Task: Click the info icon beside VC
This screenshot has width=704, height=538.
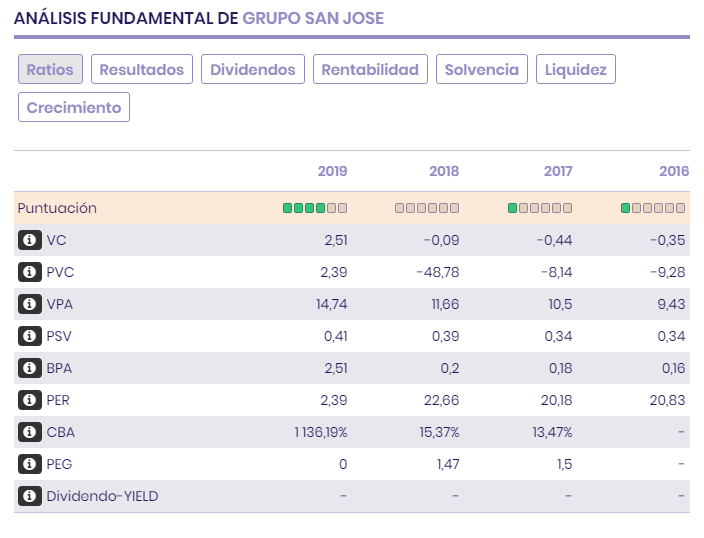Action: 29,240
